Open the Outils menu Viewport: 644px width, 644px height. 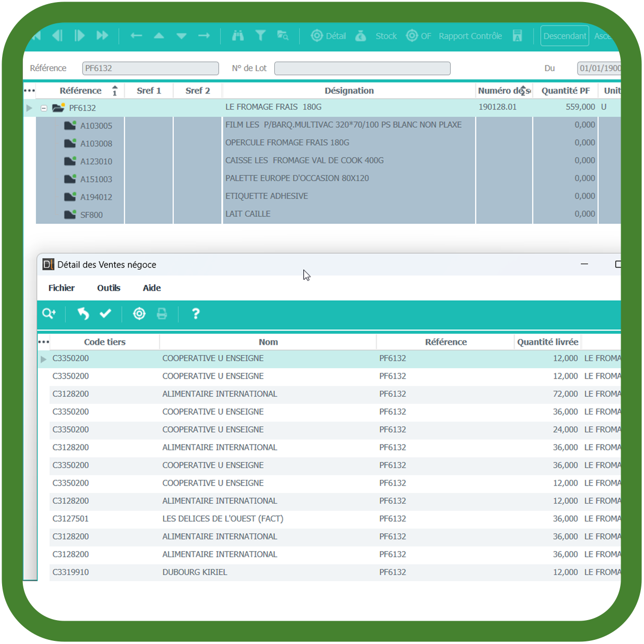pyautogui.click(x=109, y=288)
